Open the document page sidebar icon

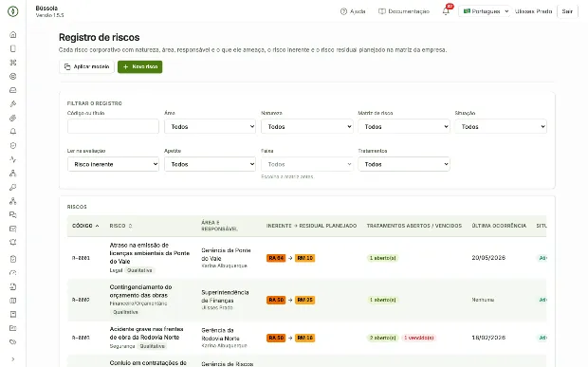click(12, 48)
